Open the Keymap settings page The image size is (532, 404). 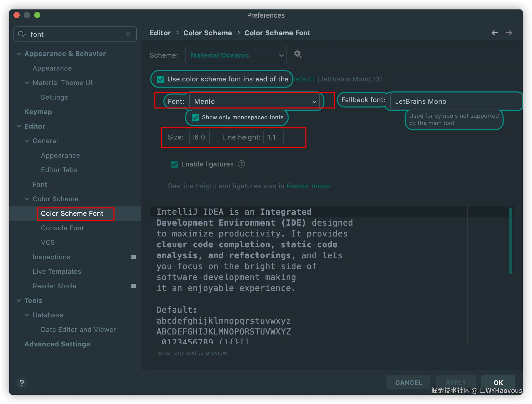pyautogui.click(x=38, y=112)
